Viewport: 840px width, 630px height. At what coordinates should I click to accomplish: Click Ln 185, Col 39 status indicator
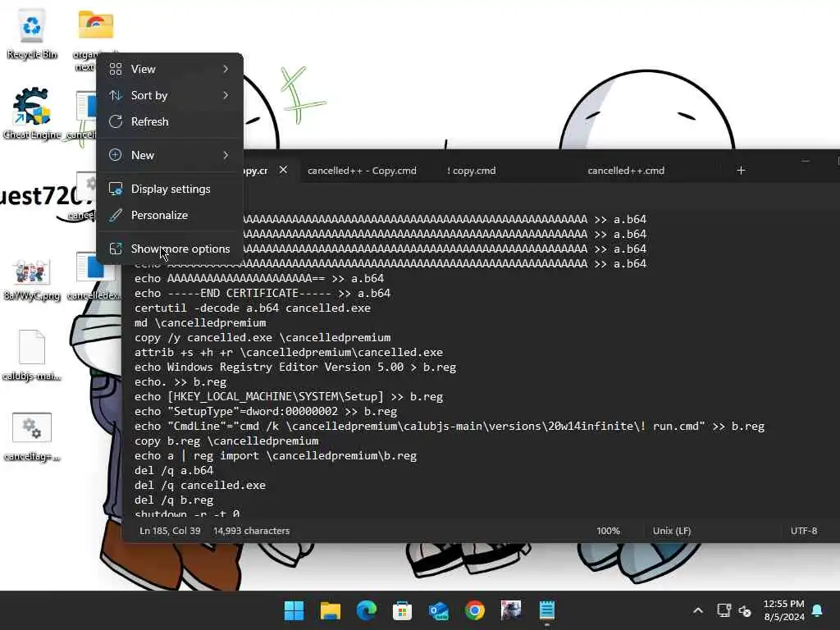click(x=170, y=531)
